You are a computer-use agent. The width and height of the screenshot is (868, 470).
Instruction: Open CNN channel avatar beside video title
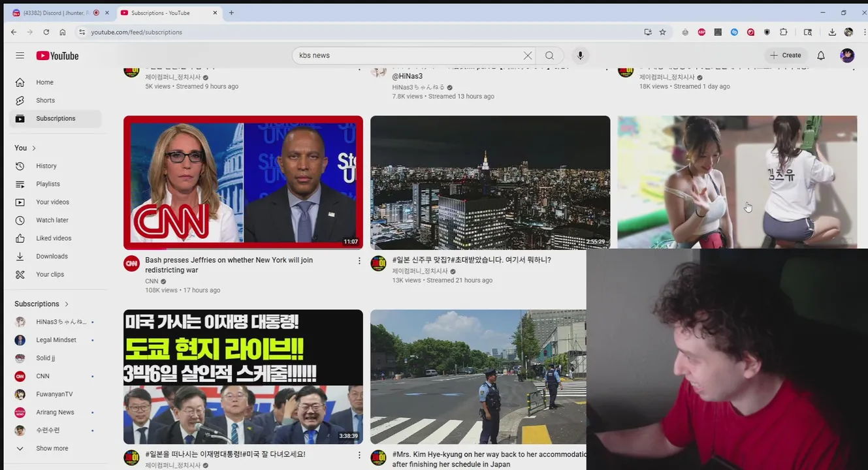[x=131, y=263]
